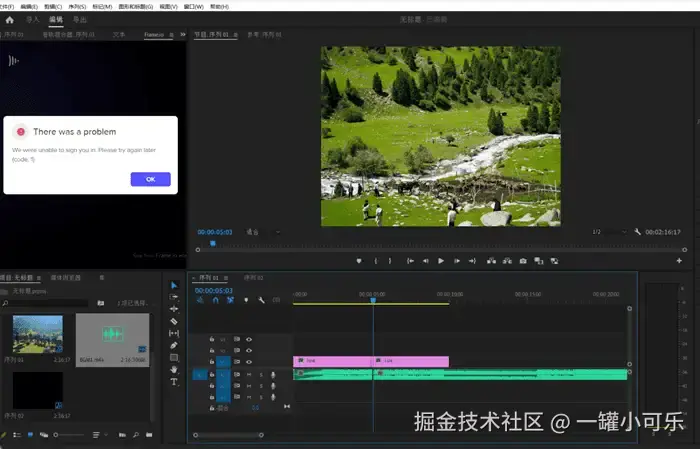Viewport: 700px width, 449px height.
Task: Solo the A1 audio track
Action: tap(261, 374)
